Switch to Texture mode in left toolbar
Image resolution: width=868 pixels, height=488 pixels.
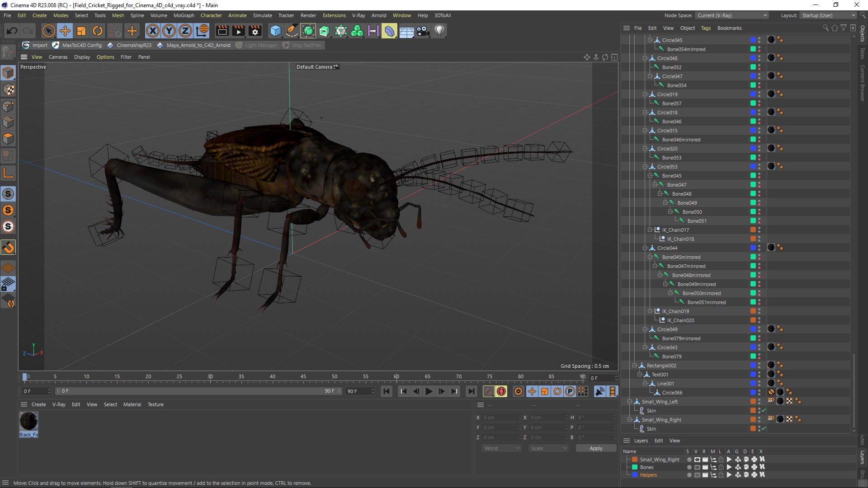click(8, 89)
